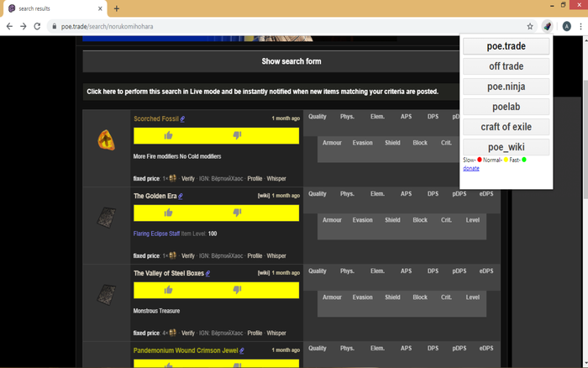Click the craft of exile button
The height and width of the screenshot is (368, 588).
click(507, 127)
